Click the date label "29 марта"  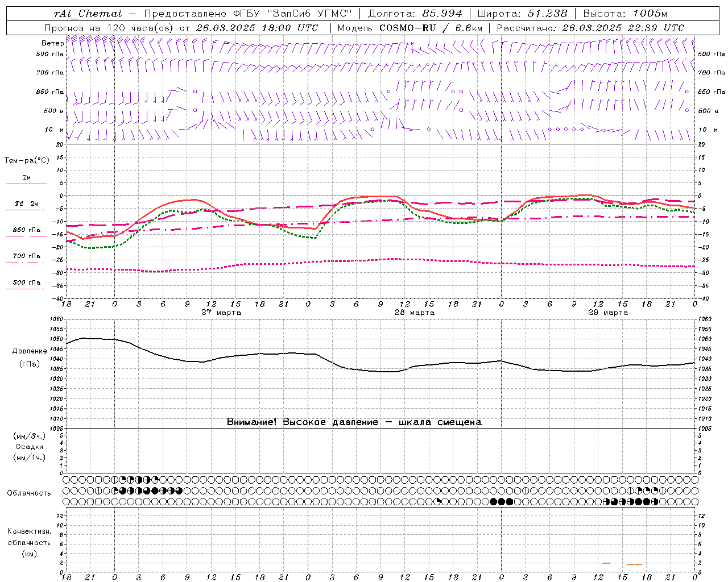[x=608, y=313]
